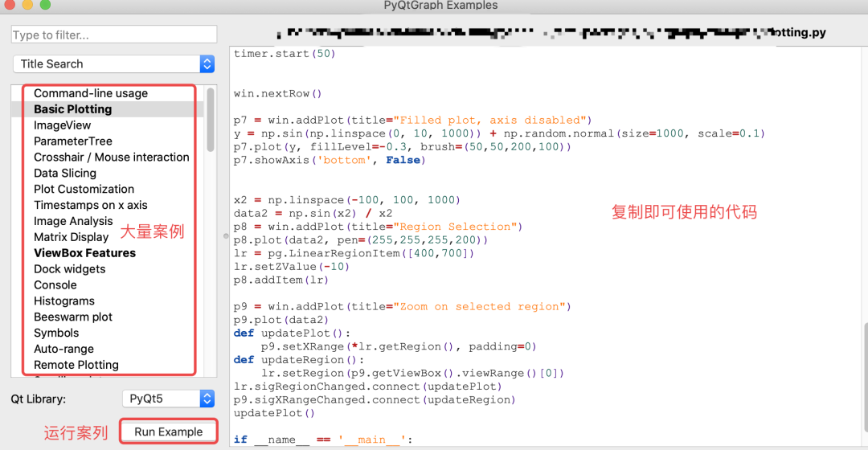Image resolution: width=868 pixels, height=450 pixels.
Task: Open the Title Search dropdown
Action: (x=113, y=63)
